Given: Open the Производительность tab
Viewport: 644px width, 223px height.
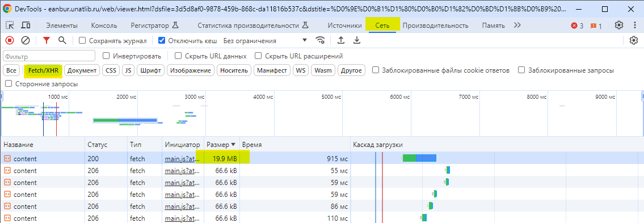Looking at the screenshot, I should (x=435, y=26).
